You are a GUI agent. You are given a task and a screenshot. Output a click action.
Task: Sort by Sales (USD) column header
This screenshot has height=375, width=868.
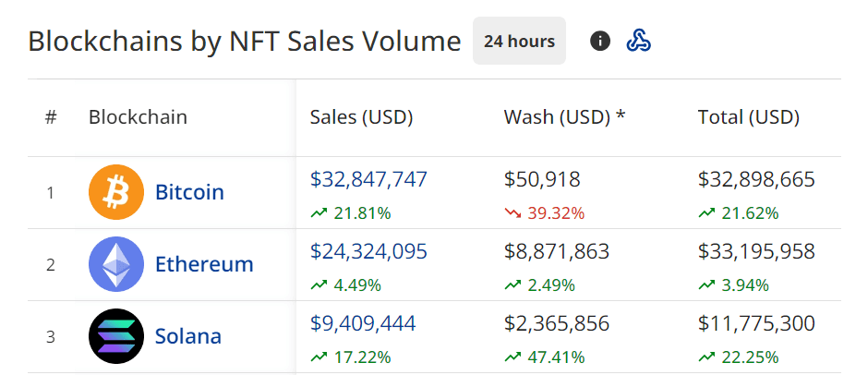(361, 117)
